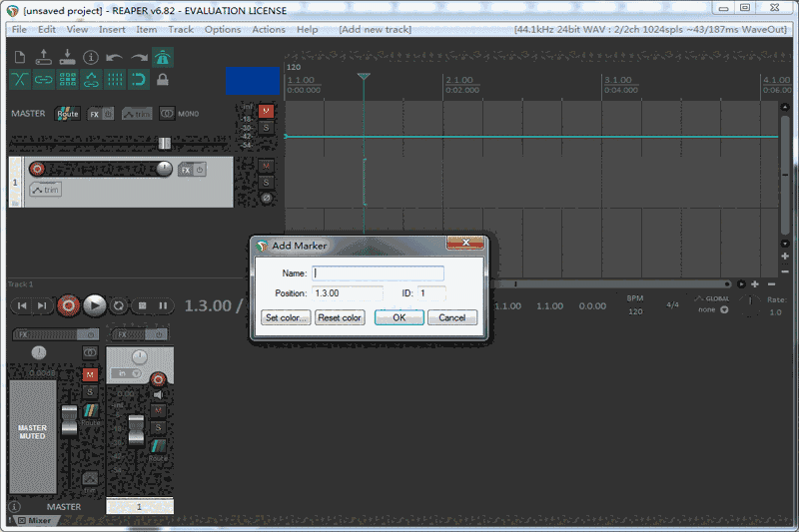The width and height of the screenshot is (799, 532).
Task: Click the New Project icon in toolbar
Action: click(x=20, y=57)
